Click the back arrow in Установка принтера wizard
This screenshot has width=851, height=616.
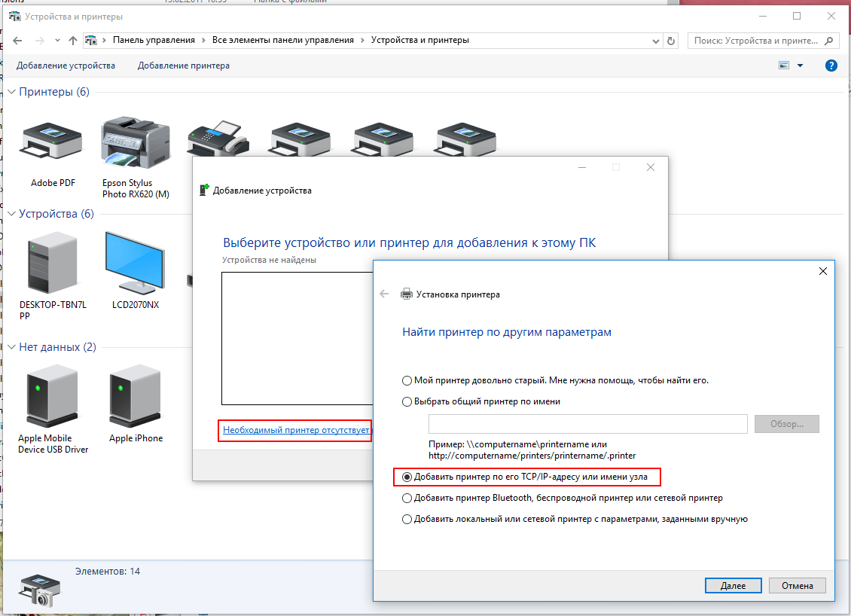(x=384, y=294)
